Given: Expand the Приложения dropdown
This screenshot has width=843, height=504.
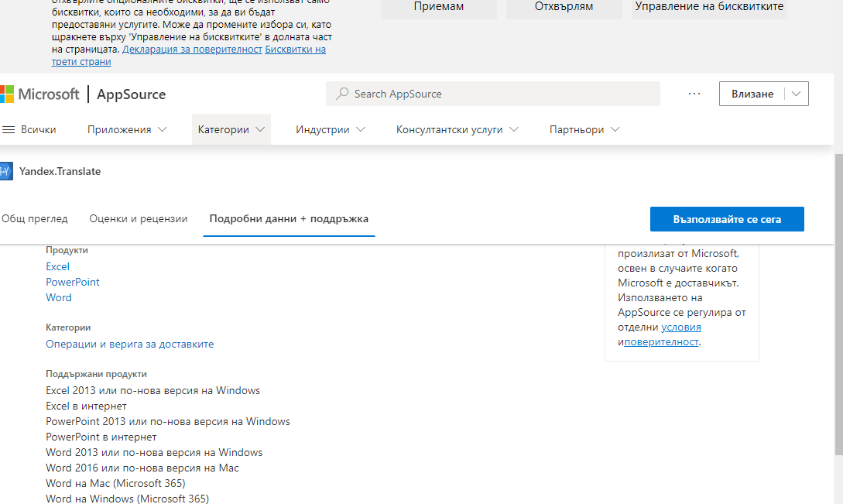Looking at the screenshot, I should tap(127, 129).
